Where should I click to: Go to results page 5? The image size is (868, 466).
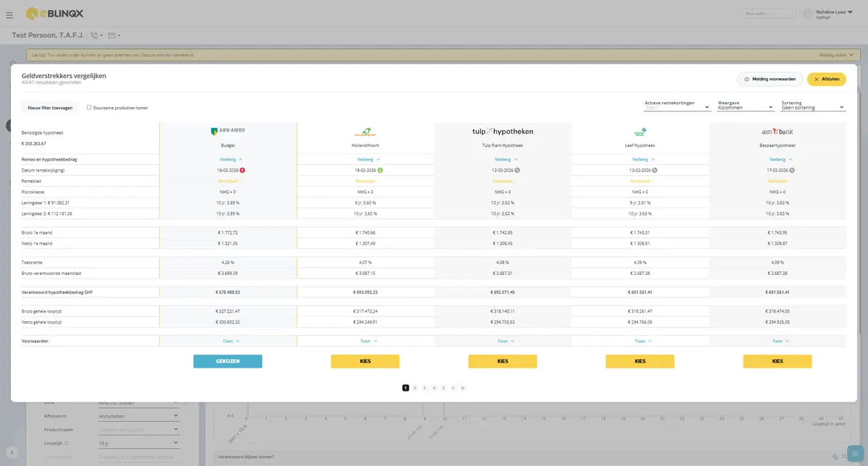click(x=443, y=388)
